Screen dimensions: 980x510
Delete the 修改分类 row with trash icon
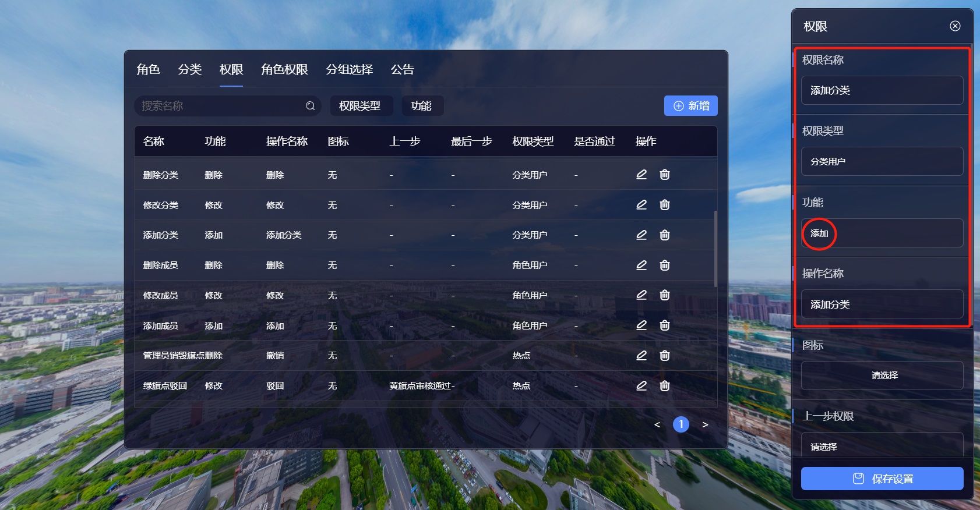click(665, 205)
